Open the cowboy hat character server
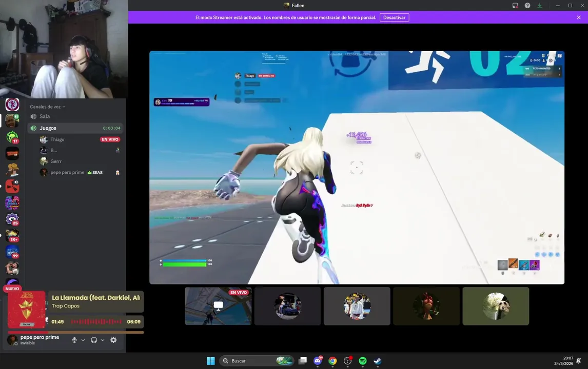 pos(12,170)
